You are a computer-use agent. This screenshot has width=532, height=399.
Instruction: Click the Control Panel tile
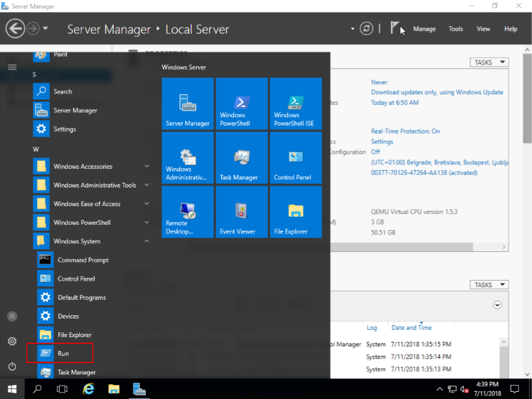(296, 158)
